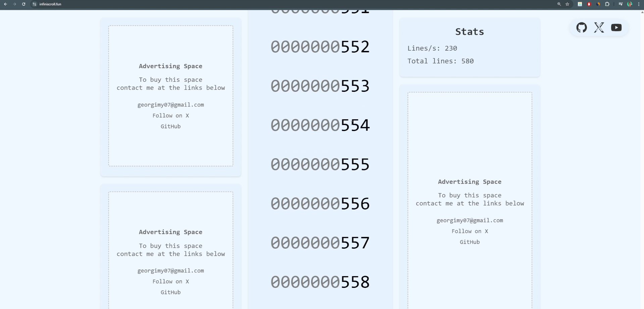Bookmark this page with the star icon
644x309 pixels.
(x=567, y=4)
